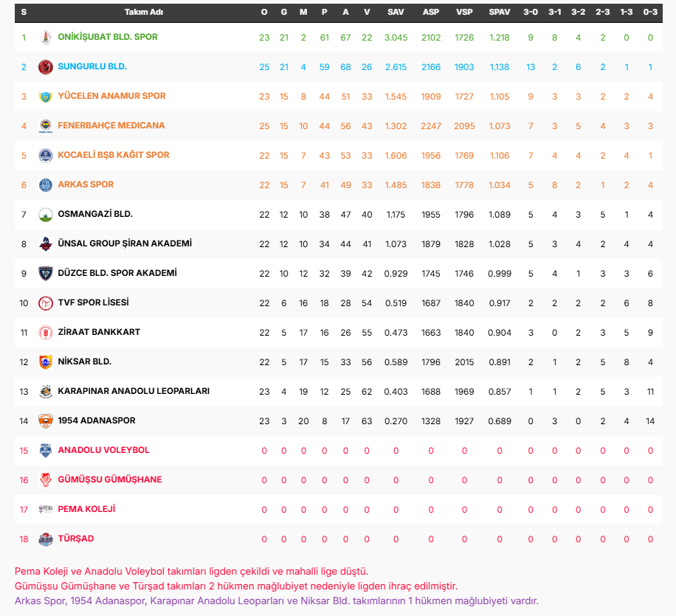Open the Kocaeli BŞB Kağıt Spor link
Viewport: 676px width, 616px height.
click(114, 155)
